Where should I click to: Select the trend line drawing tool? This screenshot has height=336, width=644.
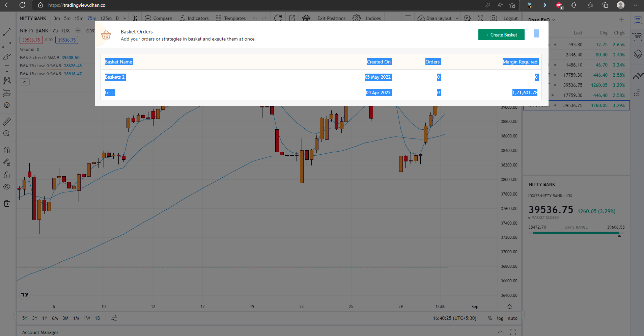tap(7, 32)
